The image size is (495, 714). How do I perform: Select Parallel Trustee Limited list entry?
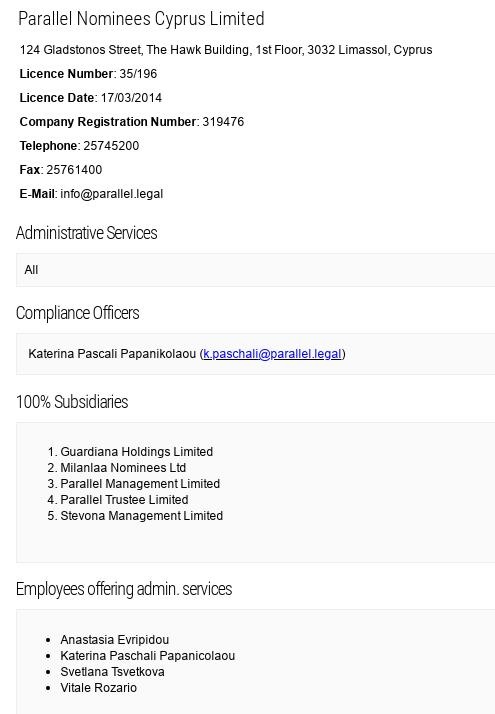(124, 500)
